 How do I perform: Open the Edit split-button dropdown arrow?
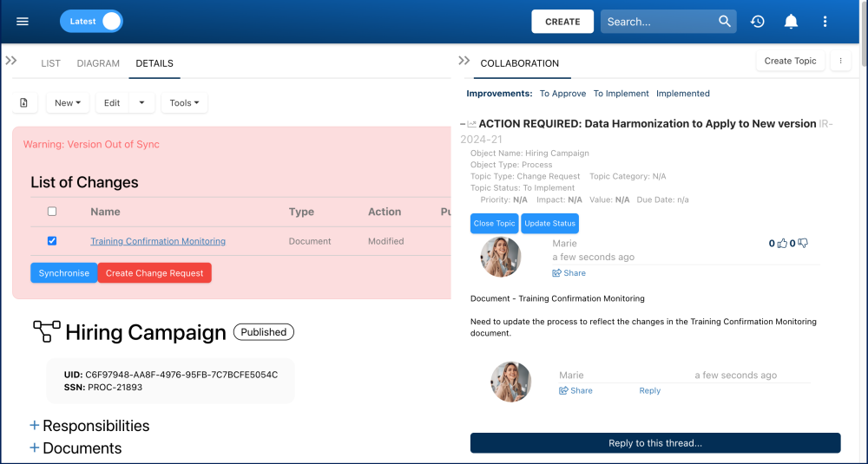pos(141,103)
